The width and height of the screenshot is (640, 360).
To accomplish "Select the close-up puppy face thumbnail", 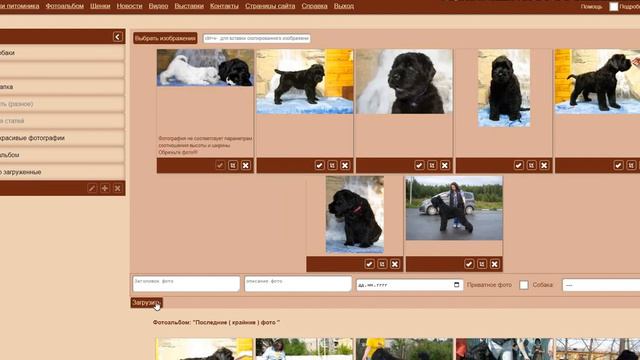I will (x=404, y=82).
